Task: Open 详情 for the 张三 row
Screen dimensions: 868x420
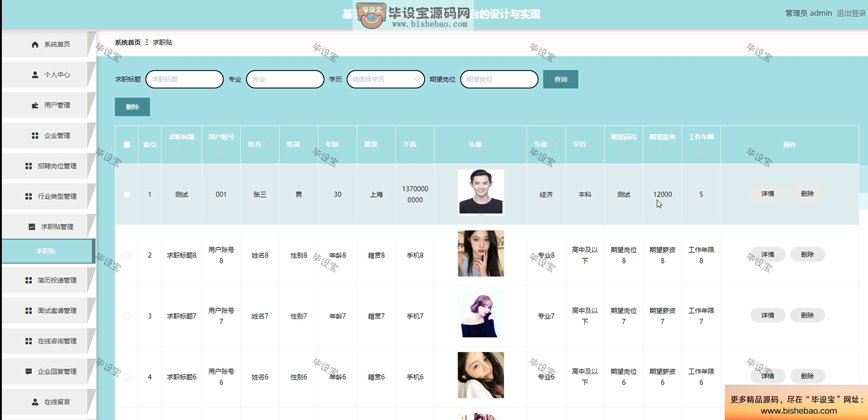Action: [x=767, y=194]
